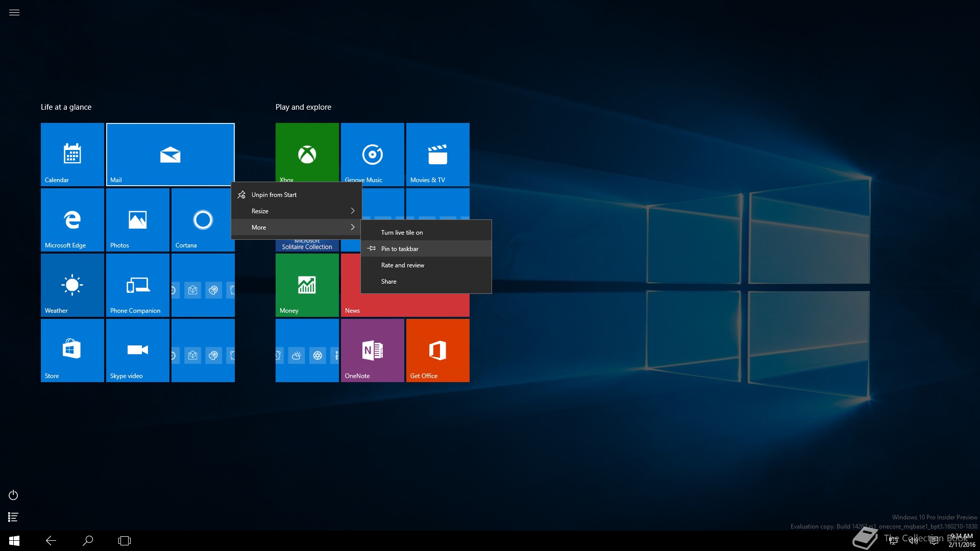
Task: Select Unpin from Start
Action: [297, 195]
